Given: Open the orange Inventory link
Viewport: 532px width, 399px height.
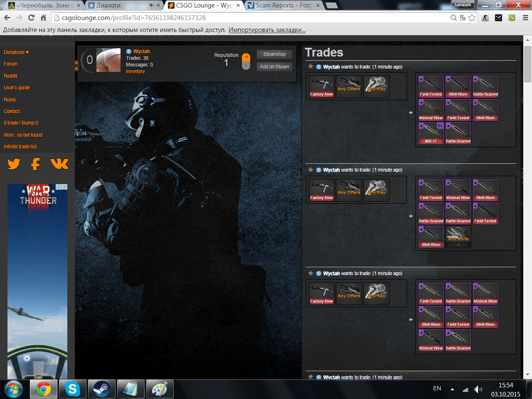Looking at the screenshot, I should (x=135, y=71).
